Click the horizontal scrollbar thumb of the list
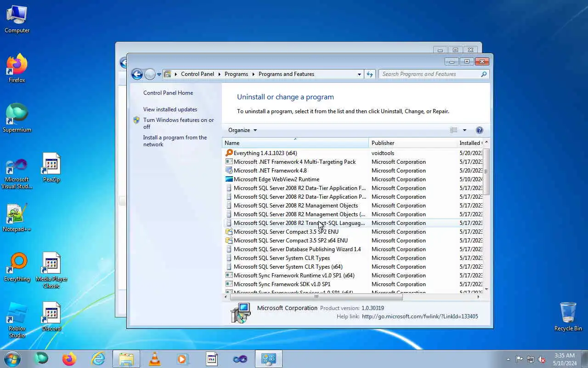Screen dimensions: 588x368 [316, 297]
